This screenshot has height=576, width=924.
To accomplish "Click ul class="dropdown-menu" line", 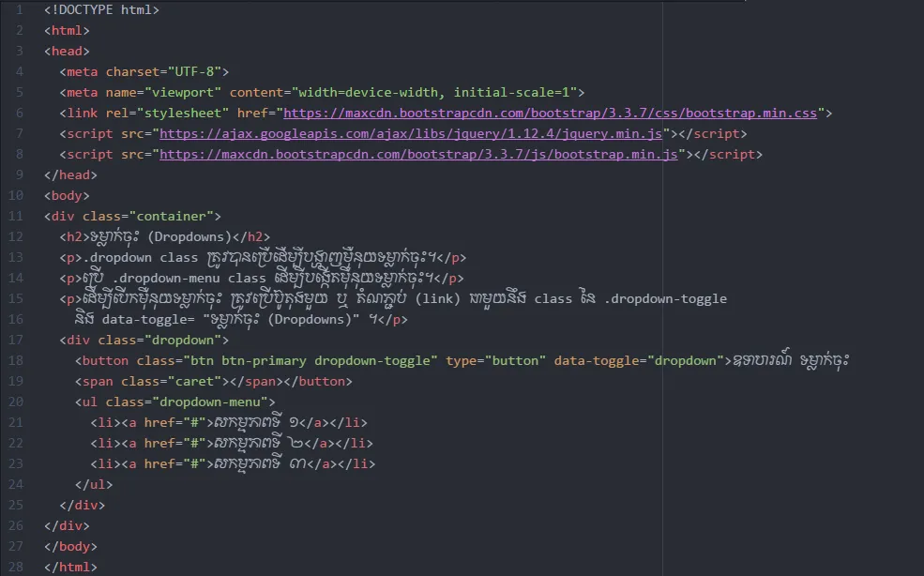I will pyautogui.click(x=175, y=402).
